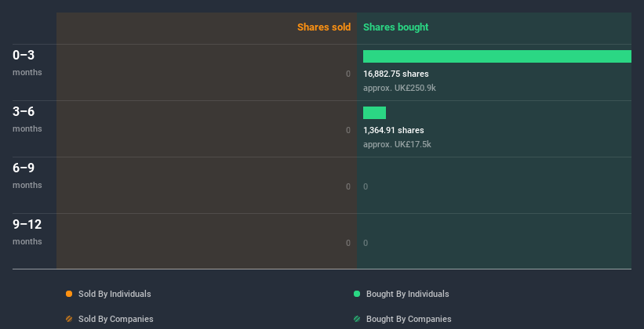The height and width of the screenshot is (329, 644).
Task: Click the striped Bought By Companies icon
Action: [357, 319]
